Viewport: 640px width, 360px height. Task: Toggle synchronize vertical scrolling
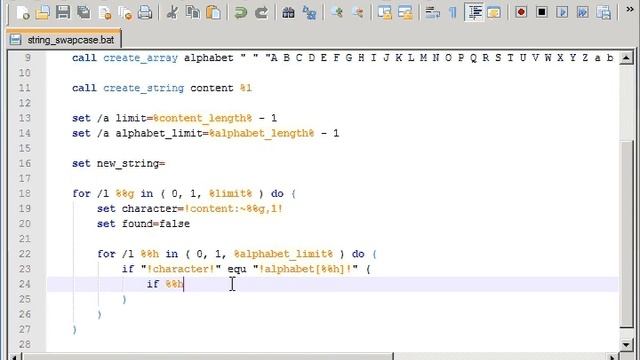coord(384,13)
